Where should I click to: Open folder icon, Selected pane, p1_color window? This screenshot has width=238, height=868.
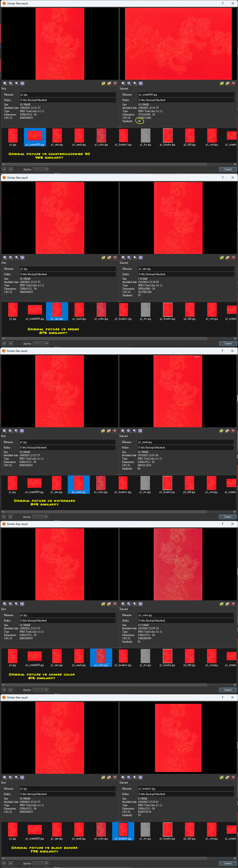point(221,604)
